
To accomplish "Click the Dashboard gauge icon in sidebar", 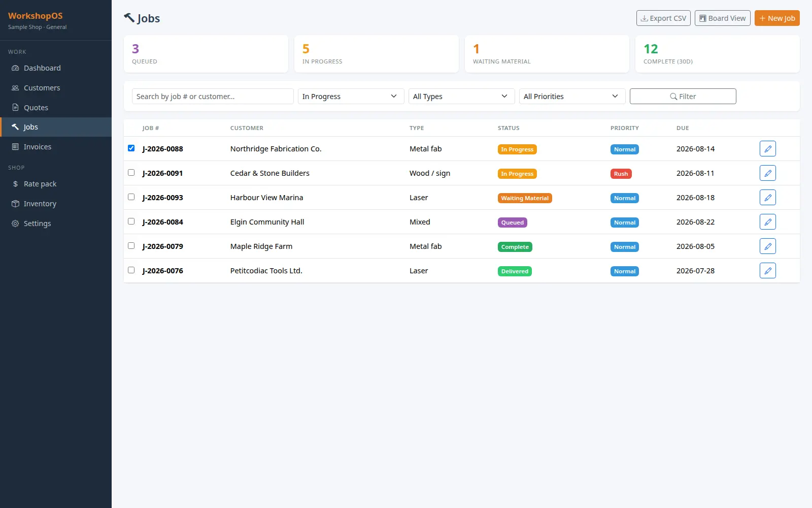I will coord(15,68).
